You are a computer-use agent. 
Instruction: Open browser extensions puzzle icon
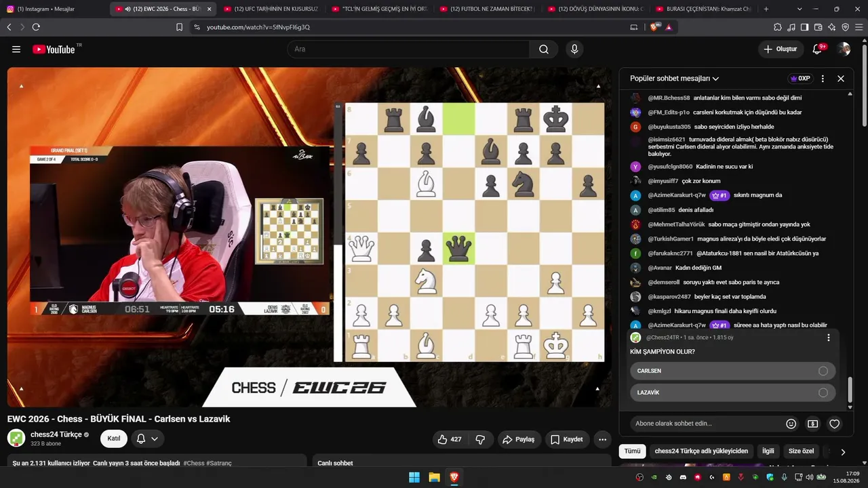[x=778, y=27]
